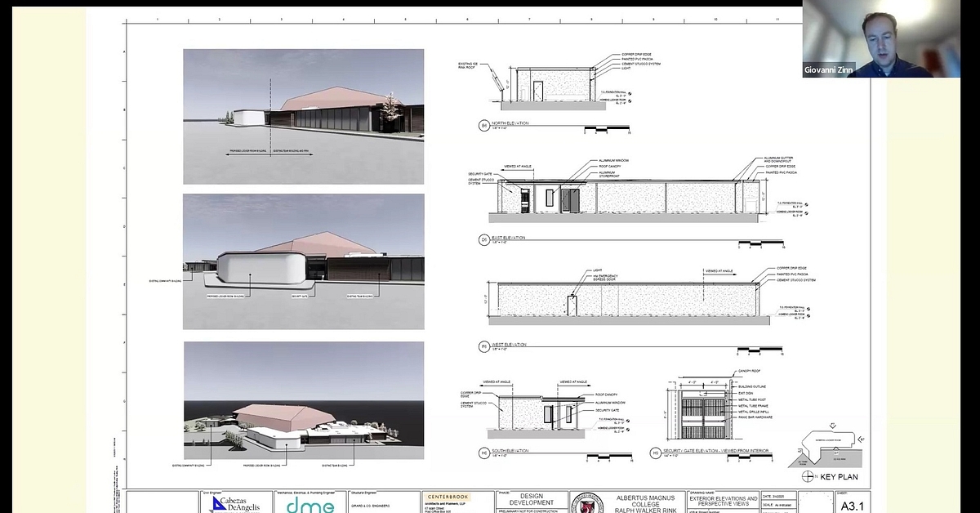980x513 pixels.
Task: Click the East Elevation title text
Action: coord(509,238)
